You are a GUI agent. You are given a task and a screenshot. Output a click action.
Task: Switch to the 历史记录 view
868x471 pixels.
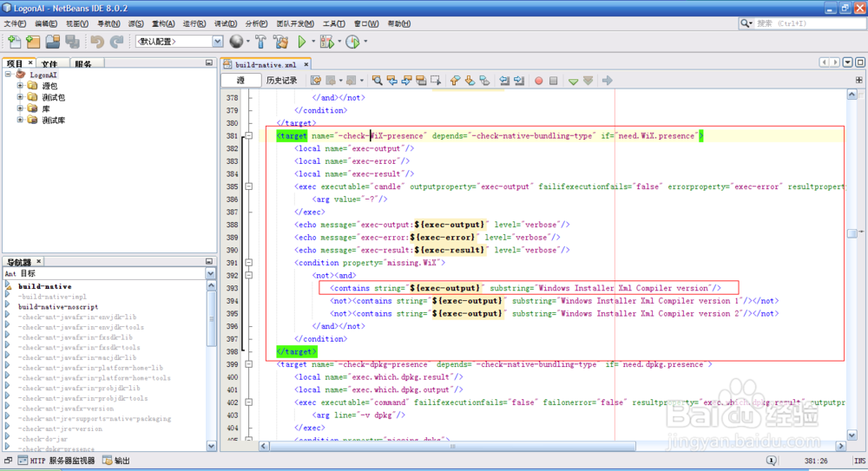click(x=282, y=81)
